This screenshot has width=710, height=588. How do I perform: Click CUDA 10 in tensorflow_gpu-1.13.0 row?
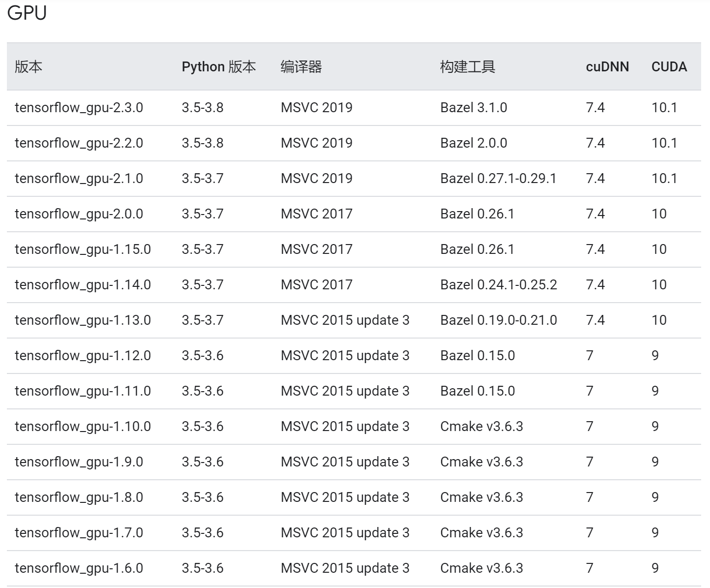(x=659, y=320)
